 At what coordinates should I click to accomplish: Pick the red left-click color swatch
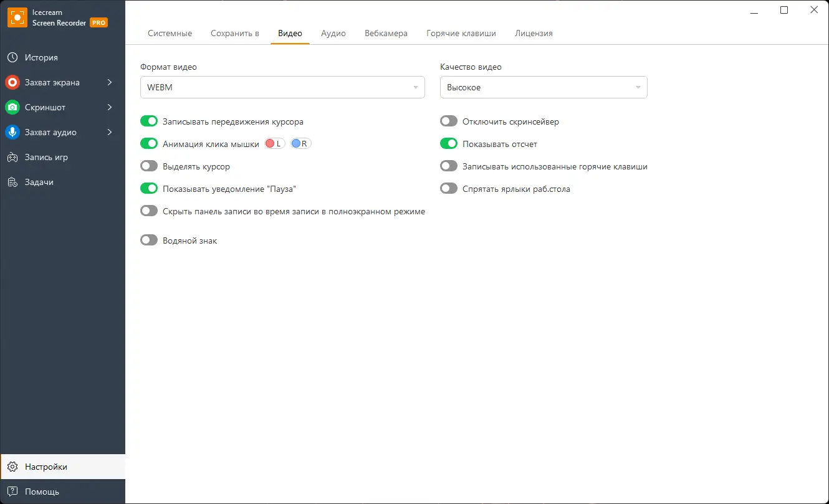tap(271, 144)
